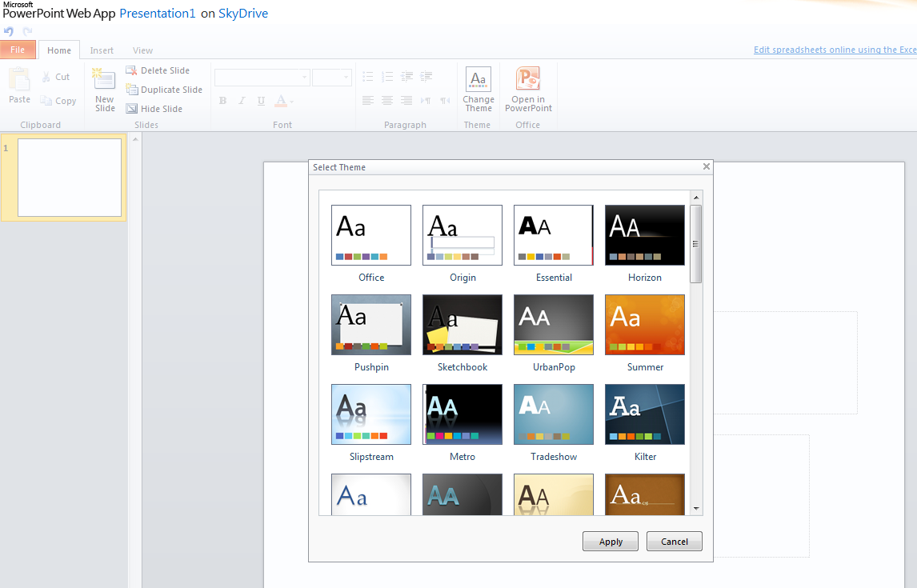Image resolution: width=917 pixels, height=588 pixels.
Task: Set left-to-right text direction
Action: click(x=426, y=101)
